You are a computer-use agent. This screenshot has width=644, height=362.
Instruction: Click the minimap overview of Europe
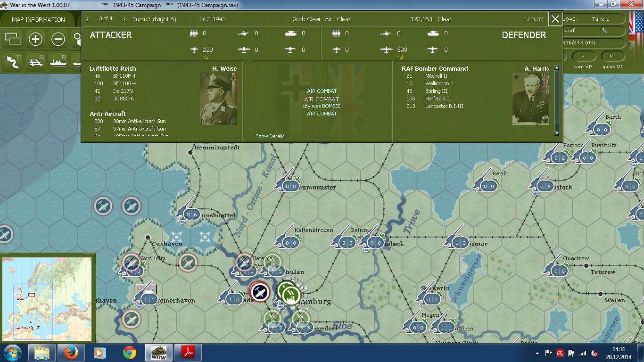click(x=48, y=298)
